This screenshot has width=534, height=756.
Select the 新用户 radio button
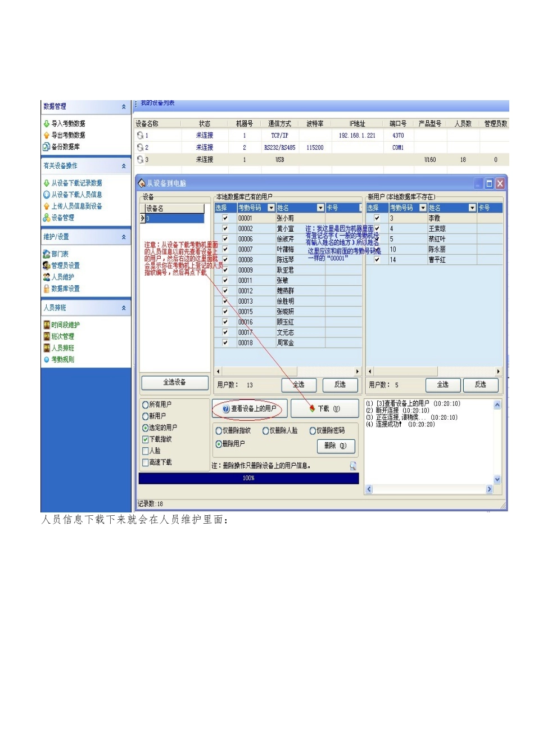click(145, 416)
